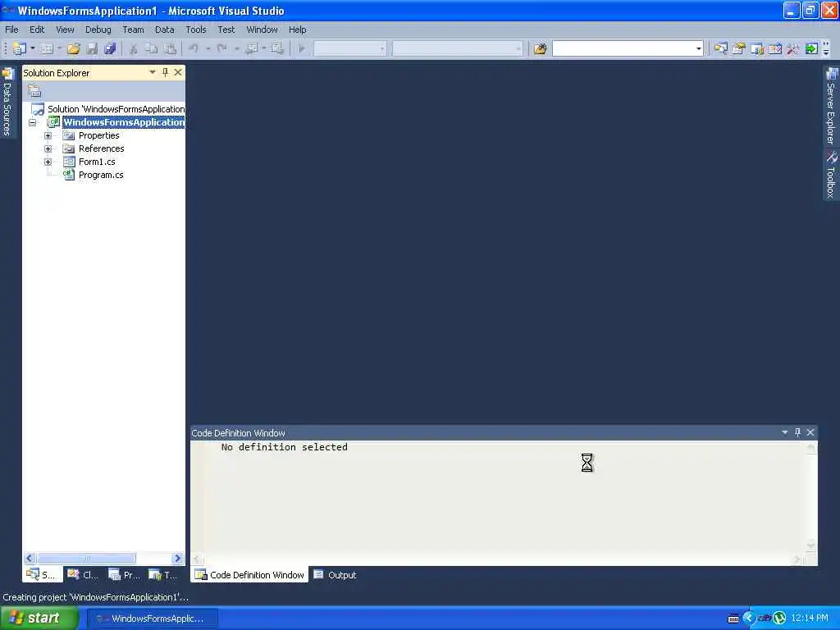Click the Start Debugging play icon
Screen dimensions: 840x630
[x=302, y=48]
